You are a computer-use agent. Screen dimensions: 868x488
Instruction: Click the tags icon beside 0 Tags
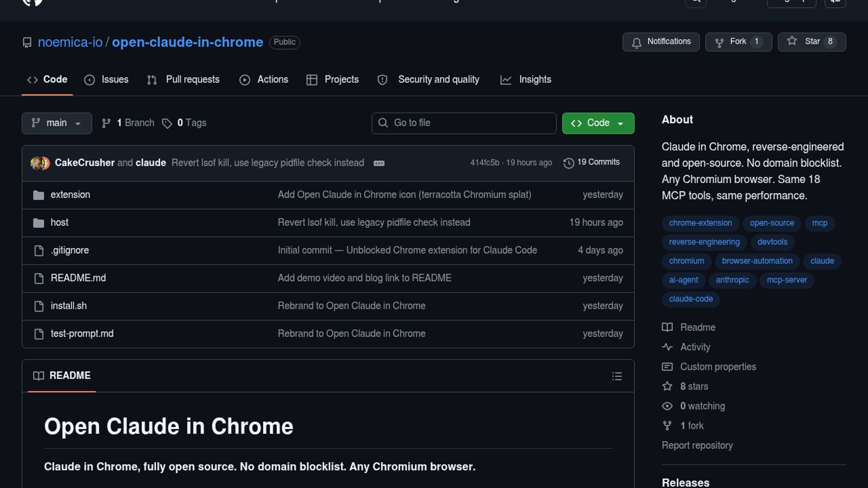tap(167, 123)
